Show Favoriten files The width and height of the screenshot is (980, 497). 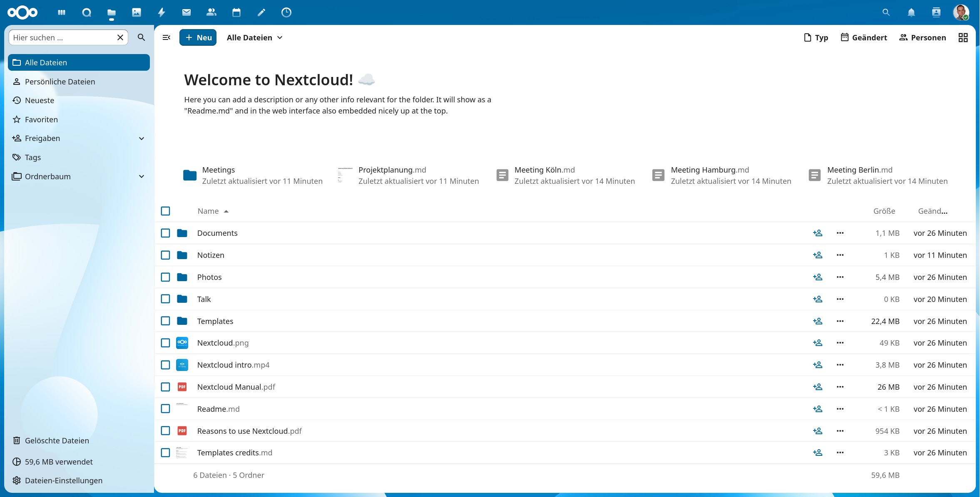(79, 119)
